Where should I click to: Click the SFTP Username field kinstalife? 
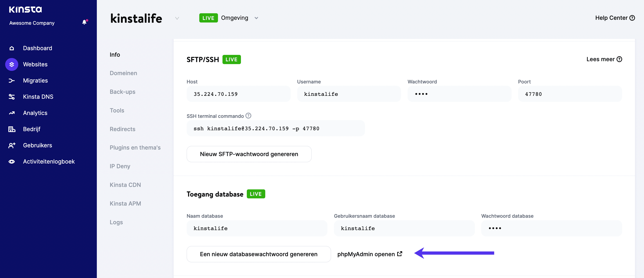(x=349, y=94)
